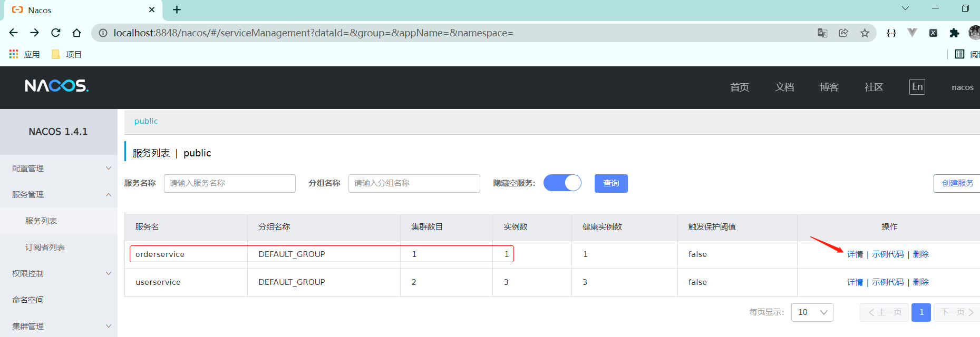The image size is (980, 337).
Task: Focus the 分组名称 input field
Action: tap(414, 183)
